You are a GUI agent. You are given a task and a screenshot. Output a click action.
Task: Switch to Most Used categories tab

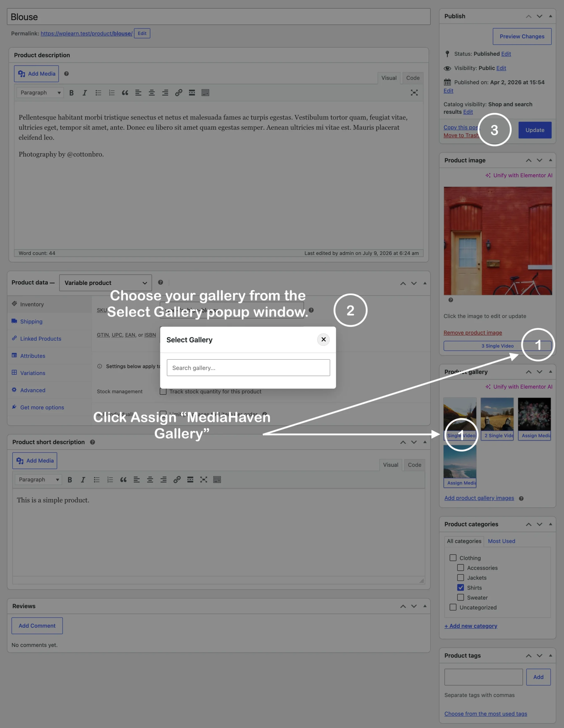coord(501,541)
